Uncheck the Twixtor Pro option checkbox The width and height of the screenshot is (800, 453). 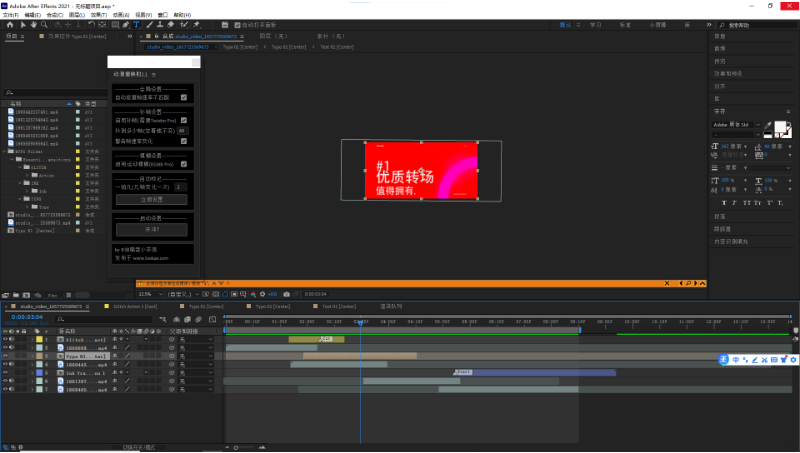(184, 120)
